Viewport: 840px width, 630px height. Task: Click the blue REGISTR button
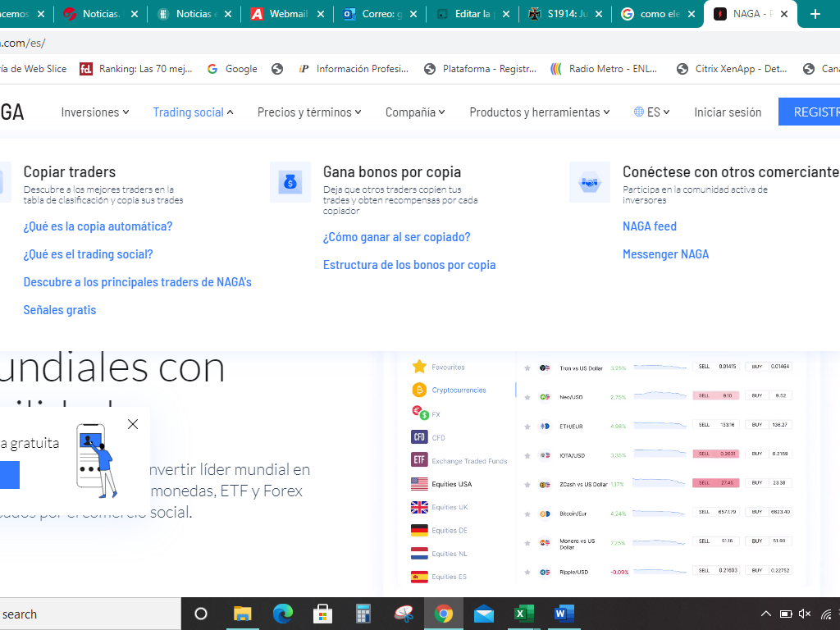point(809,112)
